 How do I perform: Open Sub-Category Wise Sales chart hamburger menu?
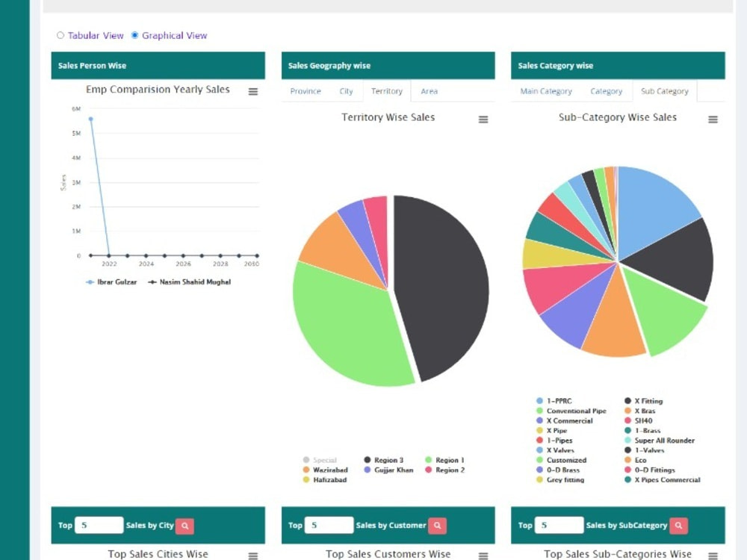pyautogui.click(x=713, y=119)
